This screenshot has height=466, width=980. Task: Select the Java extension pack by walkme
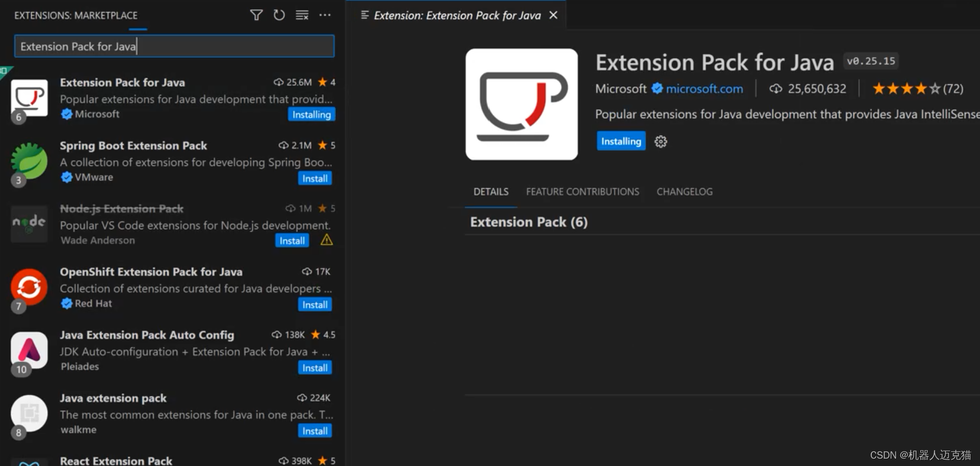tap(113, 399)
